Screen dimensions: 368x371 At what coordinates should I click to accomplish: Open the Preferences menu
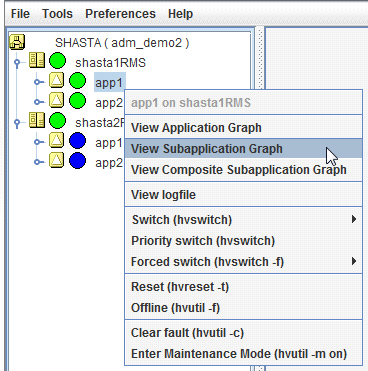[x=120, y=14]
